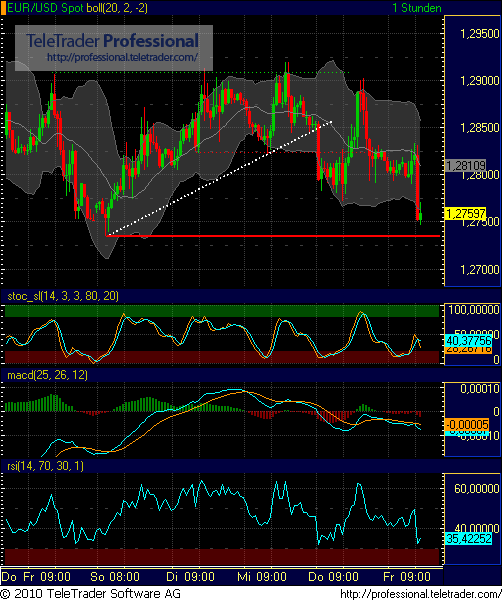Select the orange '-0,00005' MACD value marker
The image size is (502, 603).
tap(467, 425)
